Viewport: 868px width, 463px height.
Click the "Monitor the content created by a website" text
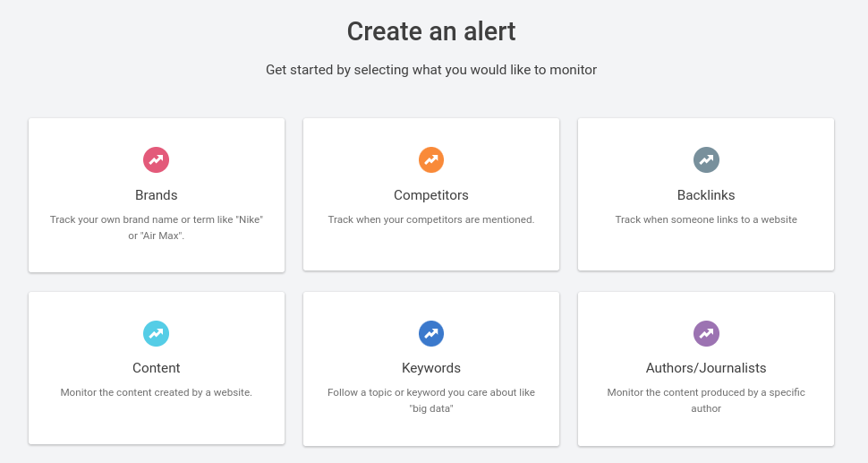click(x=157, y=392)
